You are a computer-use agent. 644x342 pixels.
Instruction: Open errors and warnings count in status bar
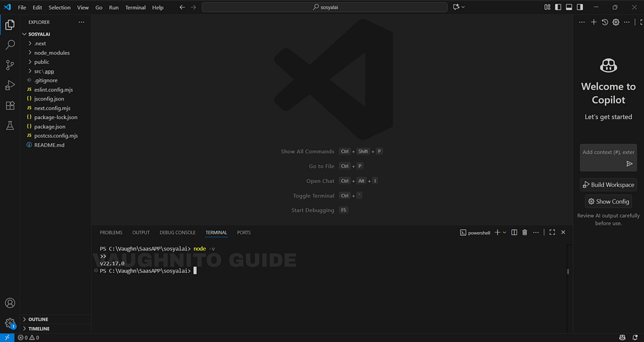[28, 337]
